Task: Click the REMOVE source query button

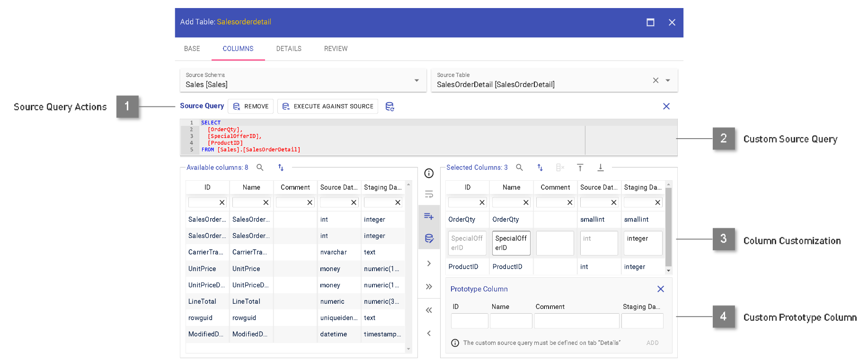Action: (250, 106)
